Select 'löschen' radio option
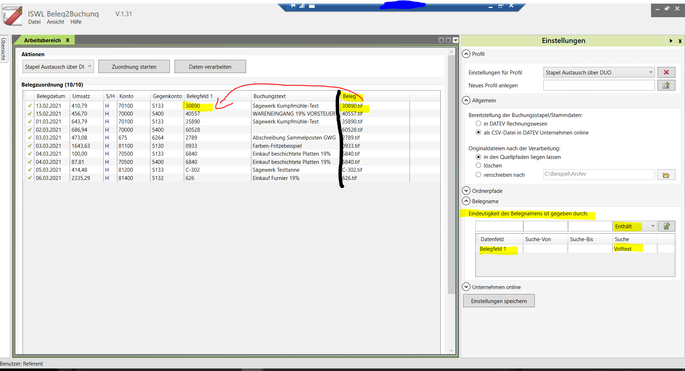Screen dimensions: 685x371 click(x=478, y=166)
